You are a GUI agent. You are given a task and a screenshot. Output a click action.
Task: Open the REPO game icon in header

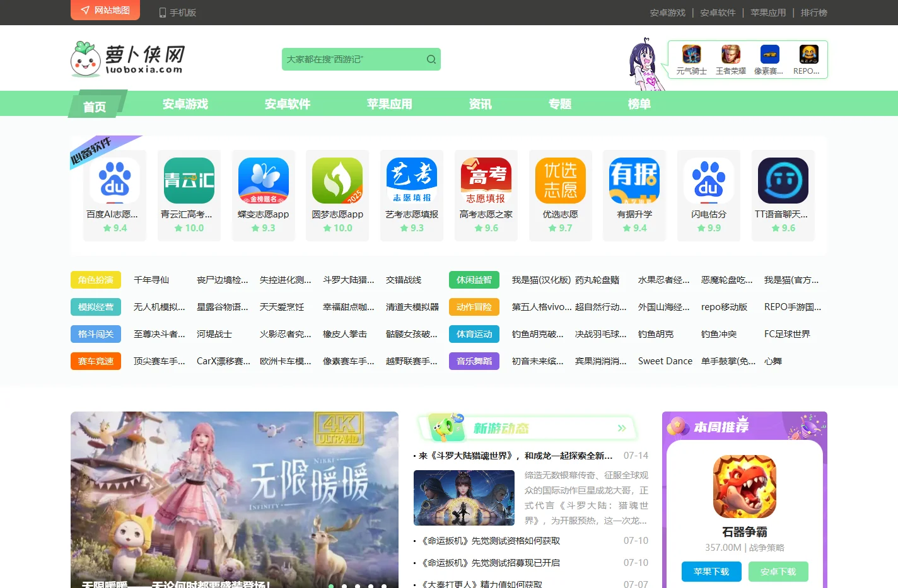click(809, 54)
